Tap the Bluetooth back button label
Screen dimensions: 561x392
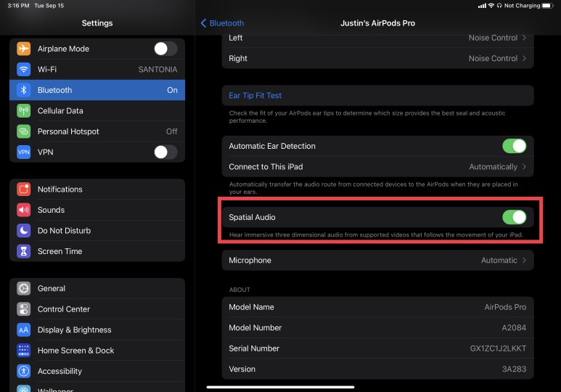point(226,23)
